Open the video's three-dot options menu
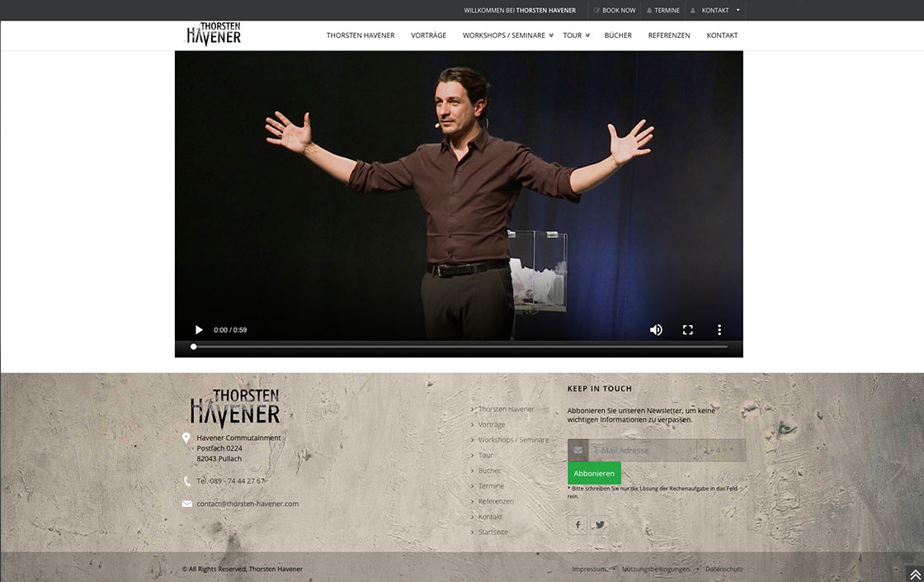 (x=719, y=329)
